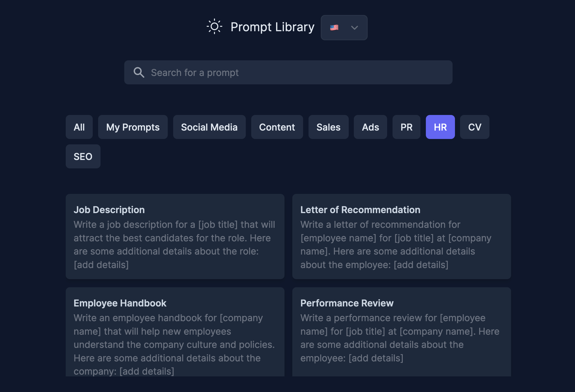This screenshot has width=575, height=392.
Task: Click the highlighted HR filter
Action: [440, 127]
